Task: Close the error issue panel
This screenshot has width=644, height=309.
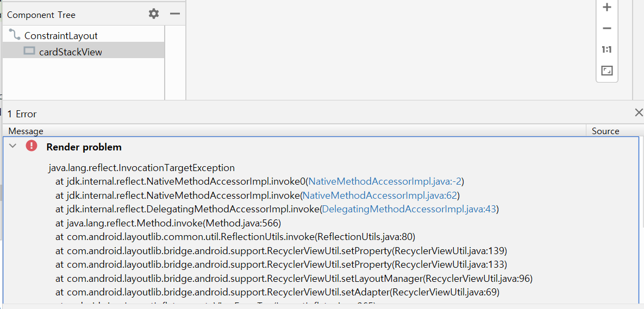Action: (639, 113)
